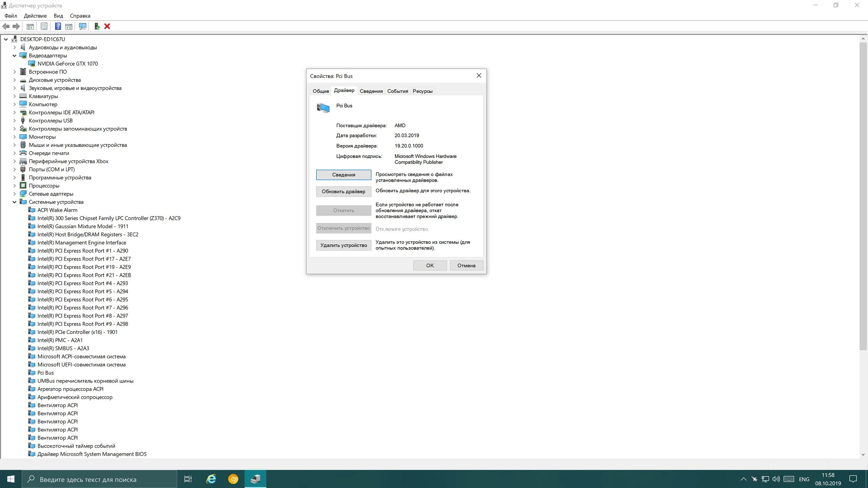Image resolution: width=868 pixels, height=488 pixels.
Task: Click the blue question mark help icon
Action: (x=58, y=26)
